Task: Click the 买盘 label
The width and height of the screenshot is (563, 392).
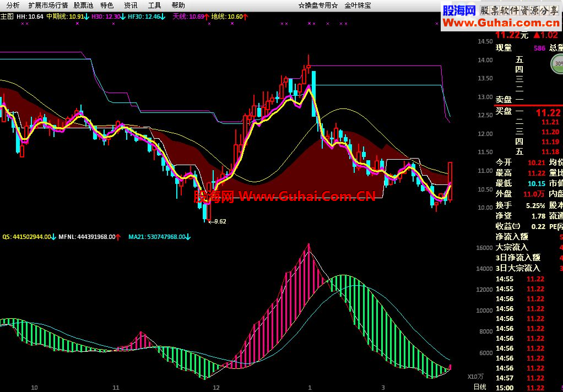Action: pyautogui.click(x=504, y=111)
